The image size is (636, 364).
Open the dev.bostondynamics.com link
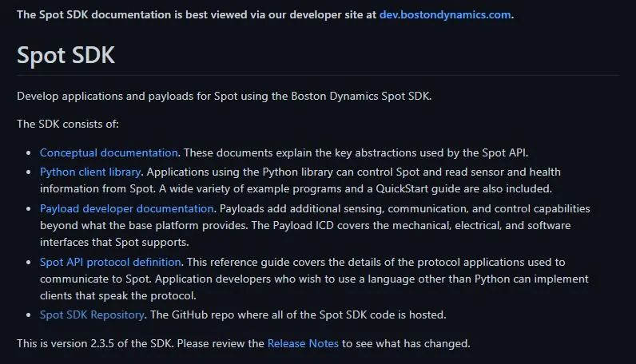pyautogui.click(x=445, y=14)
